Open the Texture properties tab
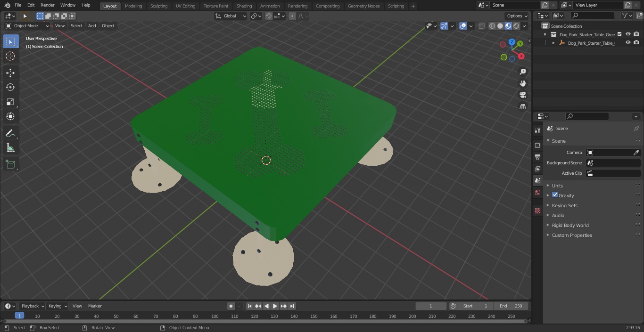The height and width of the screenshot is (332, 644). pos(537,211)
